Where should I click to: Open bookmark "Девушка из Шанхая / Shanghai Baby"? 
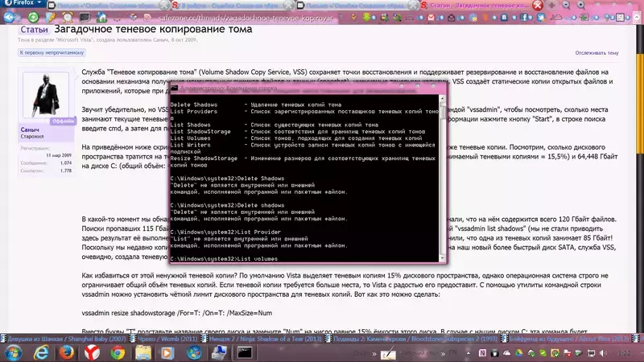click(x=64, y=339)
